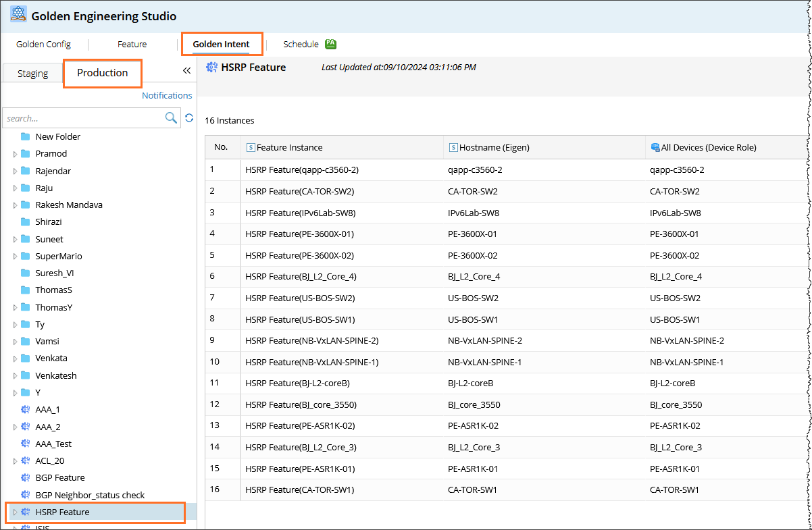Click the Golden Engineering Studio logo icon
The width and height of the screenshot is (812, 530).
pyautogui.click(x=18, y=15)
